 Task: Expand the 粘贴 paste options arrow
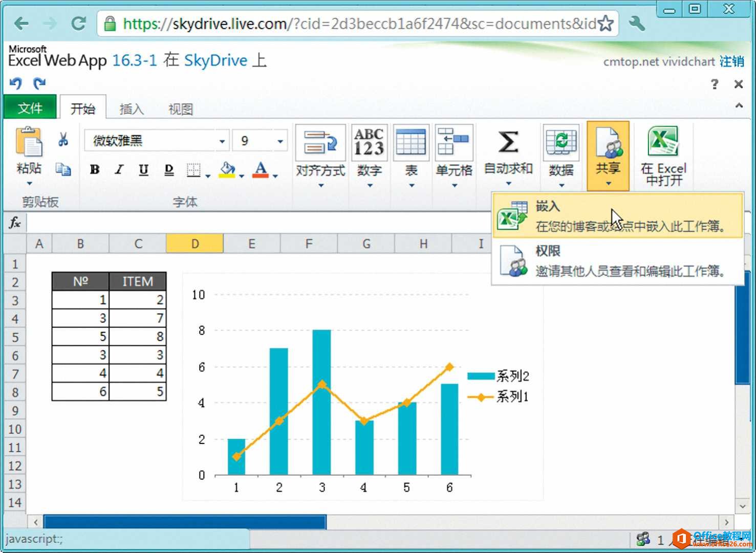29,183
